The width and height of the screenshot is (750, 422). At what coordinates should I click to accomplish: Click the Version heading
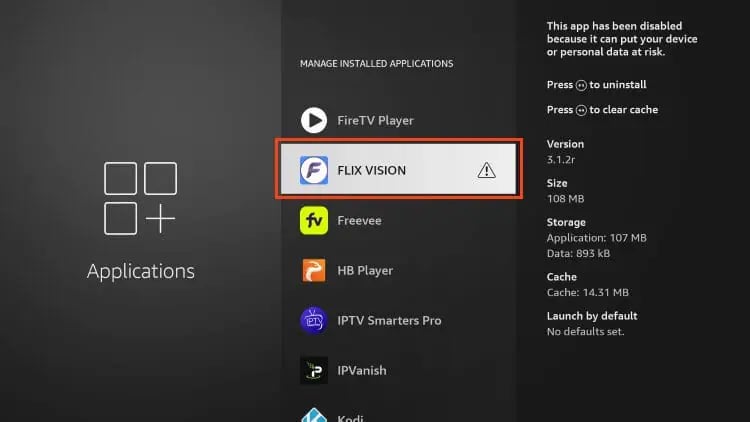[x=565, y=144]
